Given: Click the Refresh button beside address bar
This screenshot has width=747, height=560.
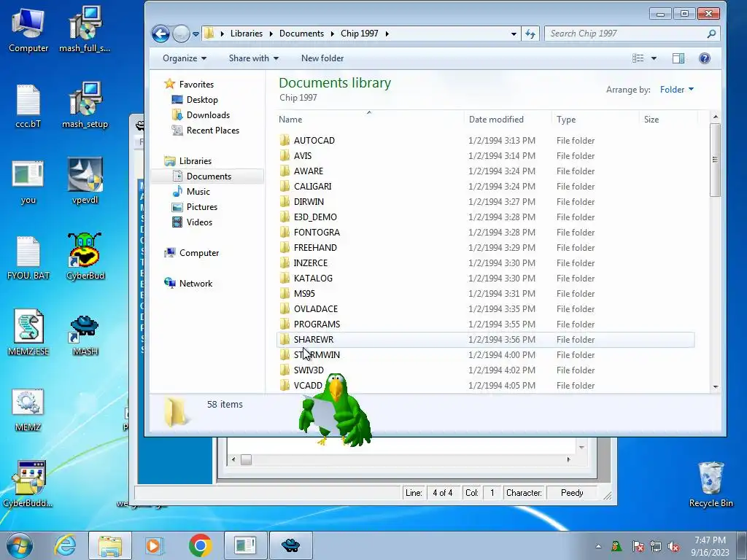Looking at the screenshot, I should tap(530, 34).
